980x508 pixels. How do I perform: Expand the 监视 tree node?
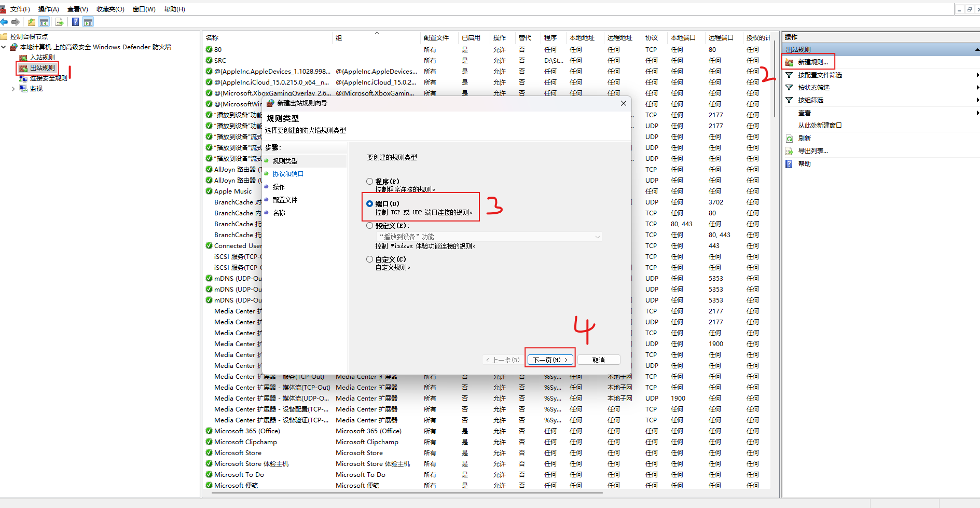coord(13,89)
